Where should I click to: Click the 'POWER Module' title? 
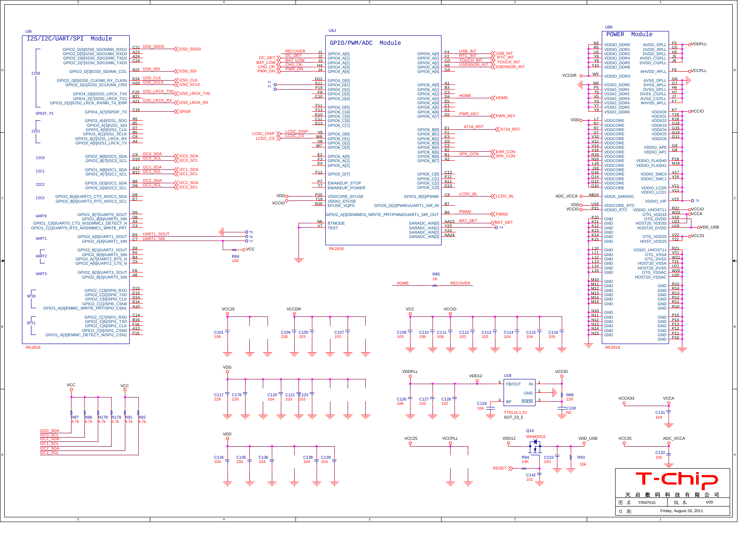629,34
